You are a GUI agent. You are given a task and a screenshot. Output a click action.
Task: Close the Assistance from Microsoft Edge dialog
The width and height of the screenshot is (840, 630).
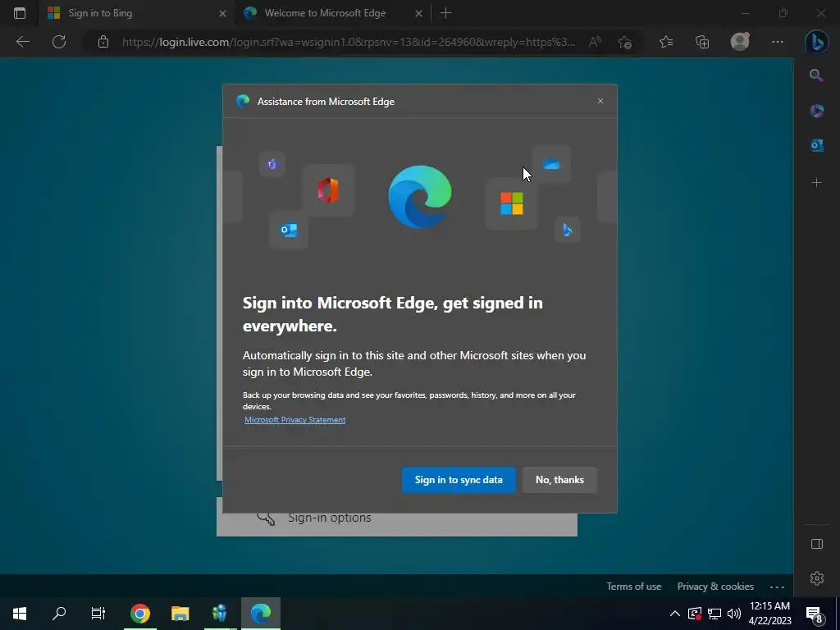pyautogui.click(x=600, y=101)
